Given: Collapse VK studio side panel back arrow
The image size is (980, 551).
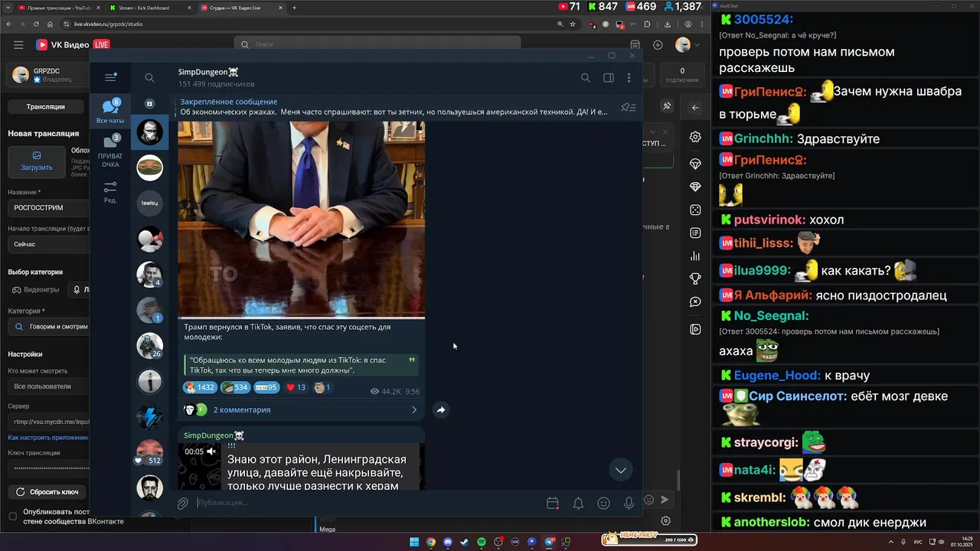Looking at the screenshot, I should (x=695, y=107).
